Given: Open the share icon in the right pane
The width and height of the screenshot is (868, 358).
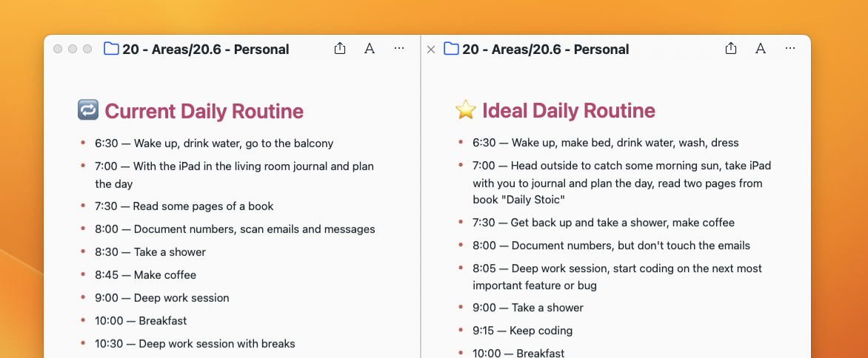Looking at the screenshot, I should click(731, 49).
